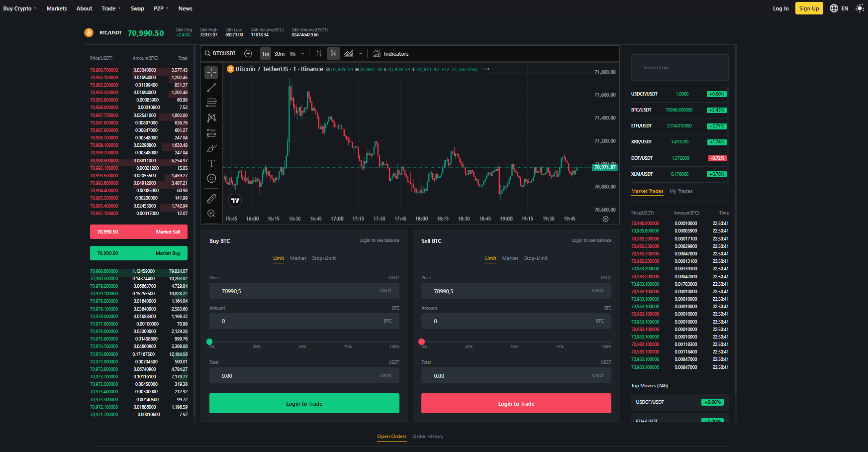
Task: Select the XRP/USDT pair row
Action: click(x=678, y=142)
